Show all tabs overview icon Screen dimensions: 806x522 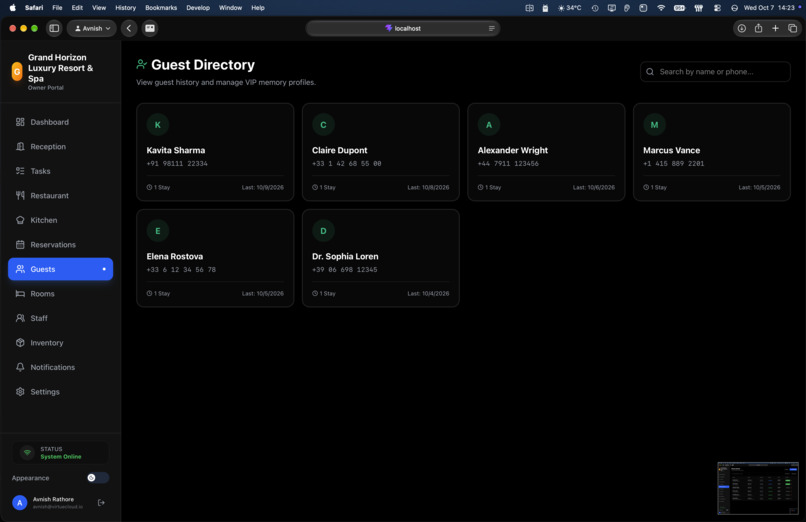click(x=792, y=28)
